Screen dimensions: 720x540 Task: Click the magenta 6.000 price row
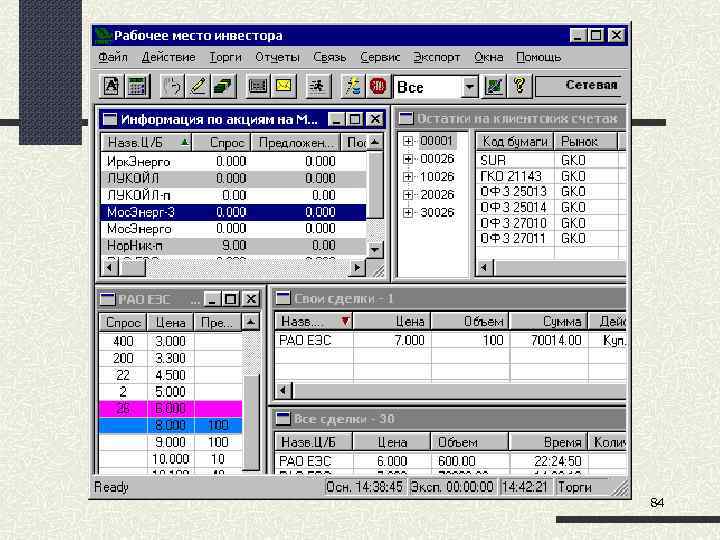pyautogui.click(x=170, y=408)
